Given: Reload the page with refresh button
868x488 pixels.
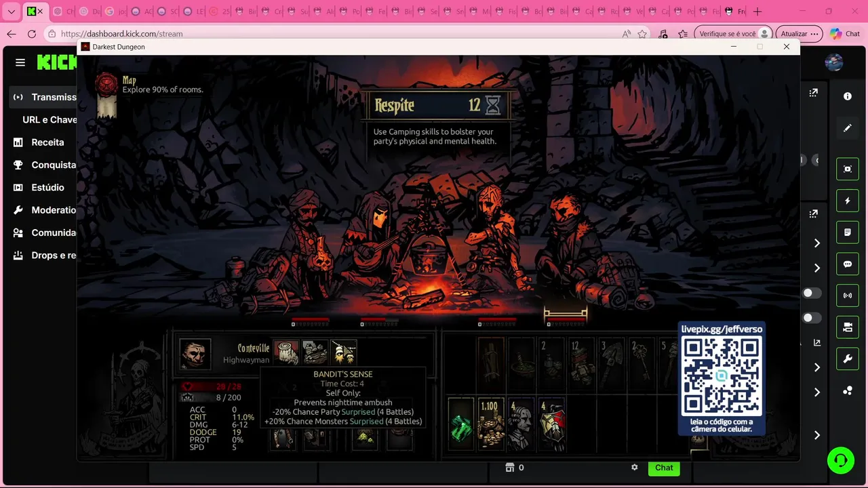Looking at the screenshot, I should [x=32, y=34].
